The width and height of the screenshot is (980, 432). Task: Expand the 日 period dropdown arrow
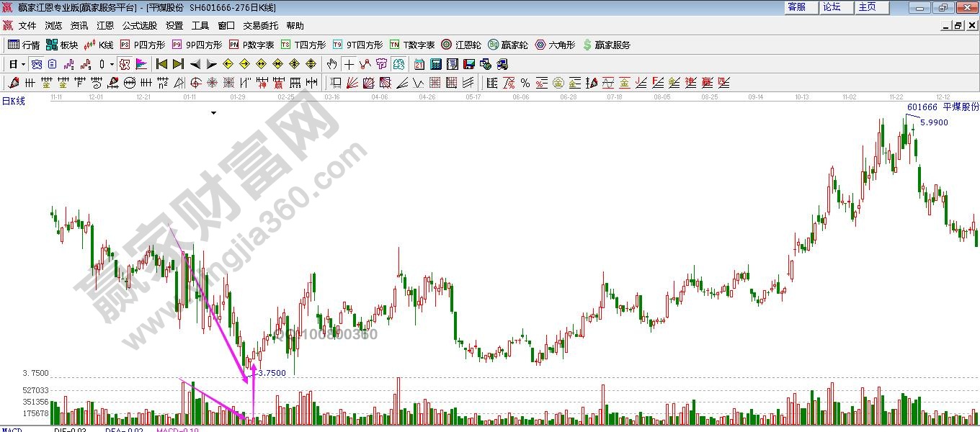(23, 64)
